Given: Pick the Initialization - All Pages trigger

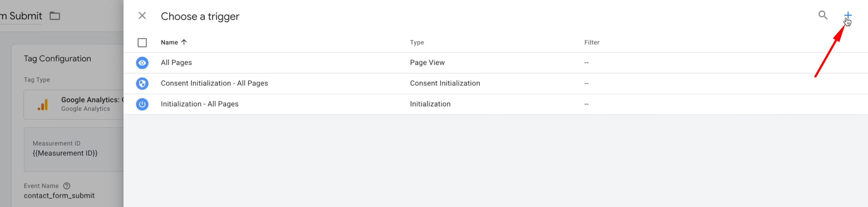Looking at the screenshot, I should coord(200,104).
